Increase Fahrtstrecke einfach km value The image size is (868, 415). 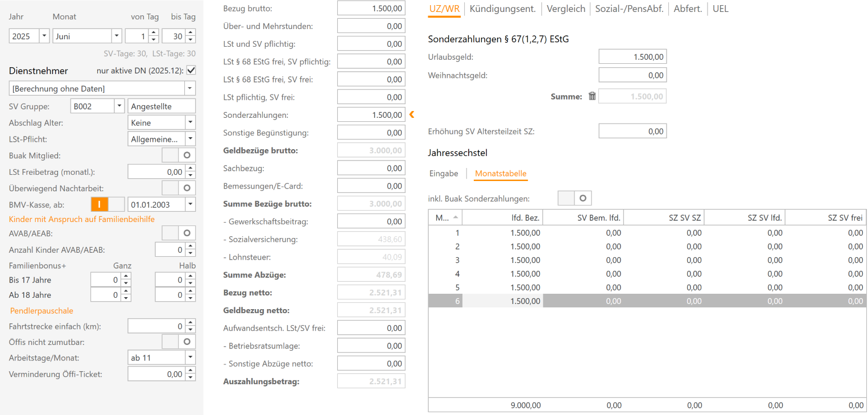pos(190,323)
